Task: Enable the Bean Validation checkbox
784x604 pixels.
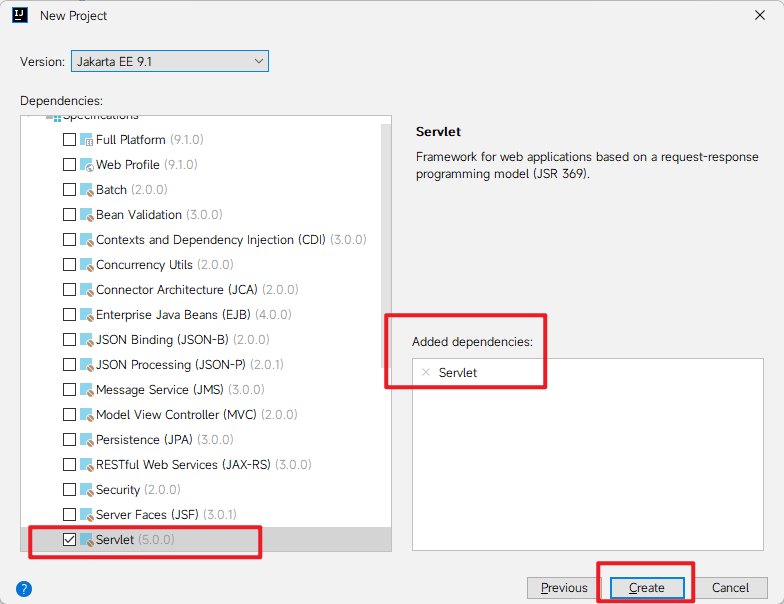Action: click(x=69, y=215)
